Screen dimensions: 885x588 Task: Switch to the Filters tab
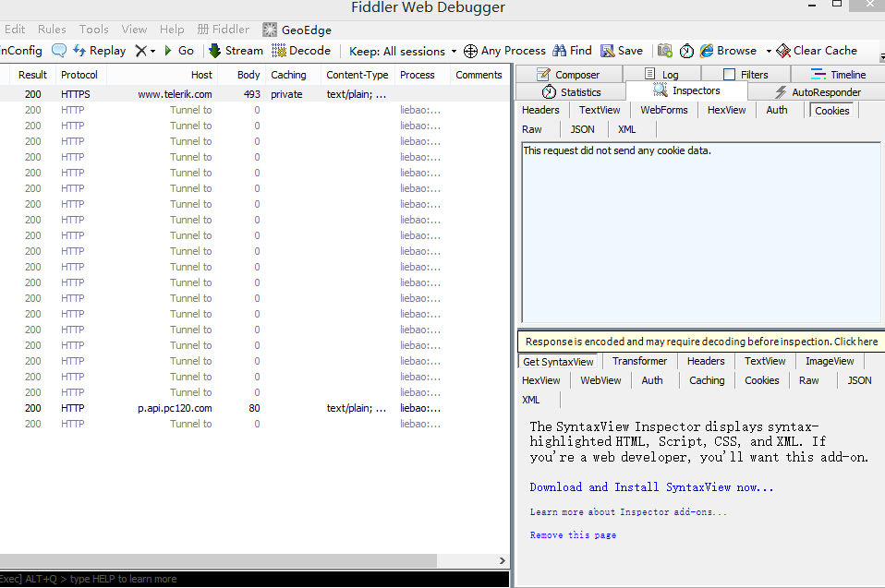(x=746, y=75)
